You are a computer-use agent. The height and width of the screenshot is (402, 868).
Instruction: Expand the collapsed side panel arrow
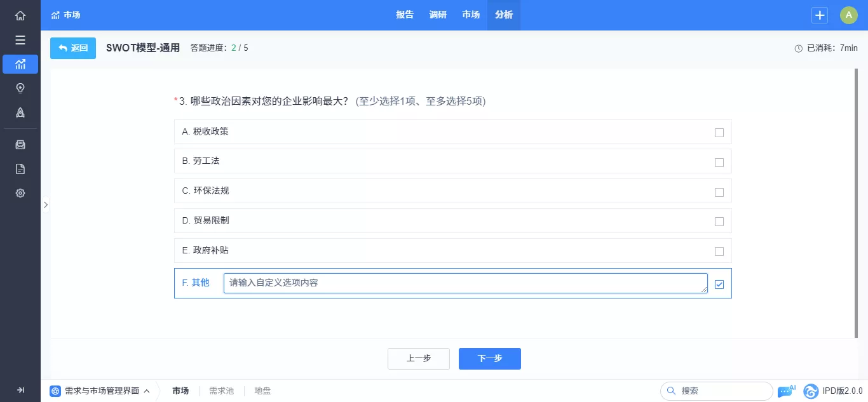[x=46, y=204]
